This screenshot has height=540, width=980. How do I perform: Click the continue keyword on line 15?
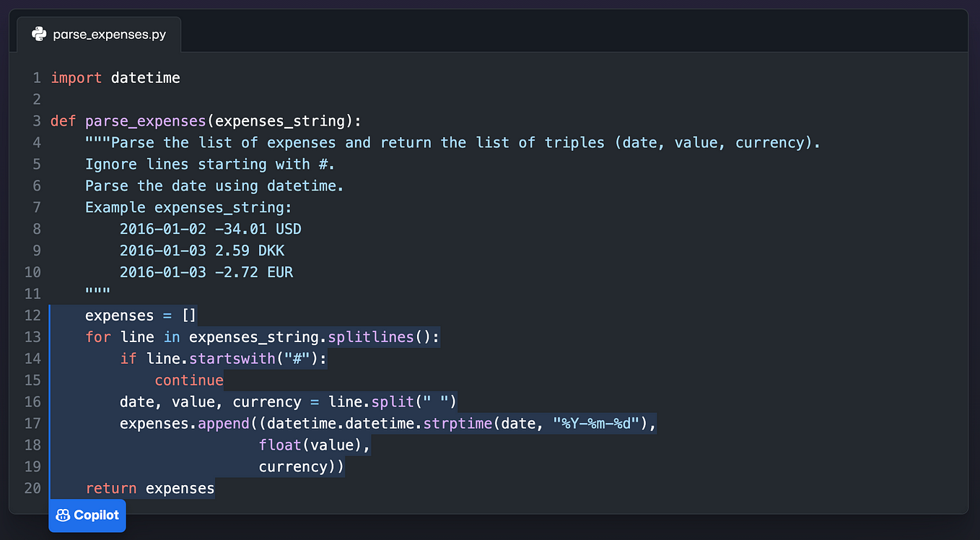click(x=189, y=380)
